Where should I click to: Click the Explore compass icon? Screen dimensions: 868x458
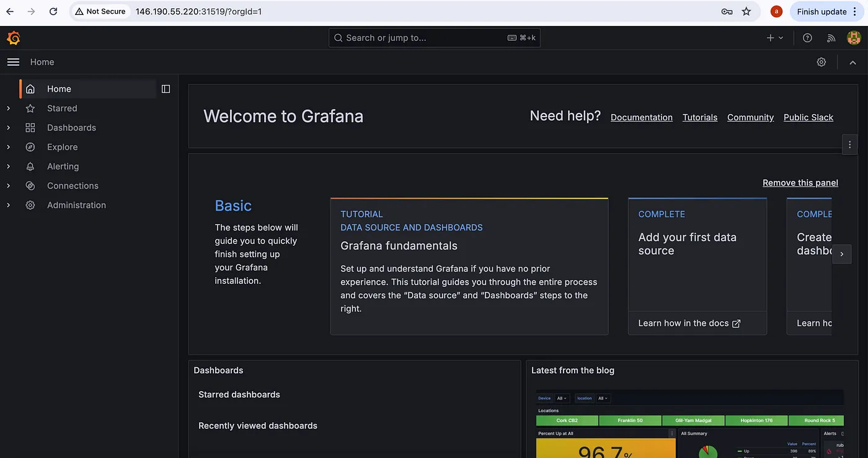coord(30,147)
